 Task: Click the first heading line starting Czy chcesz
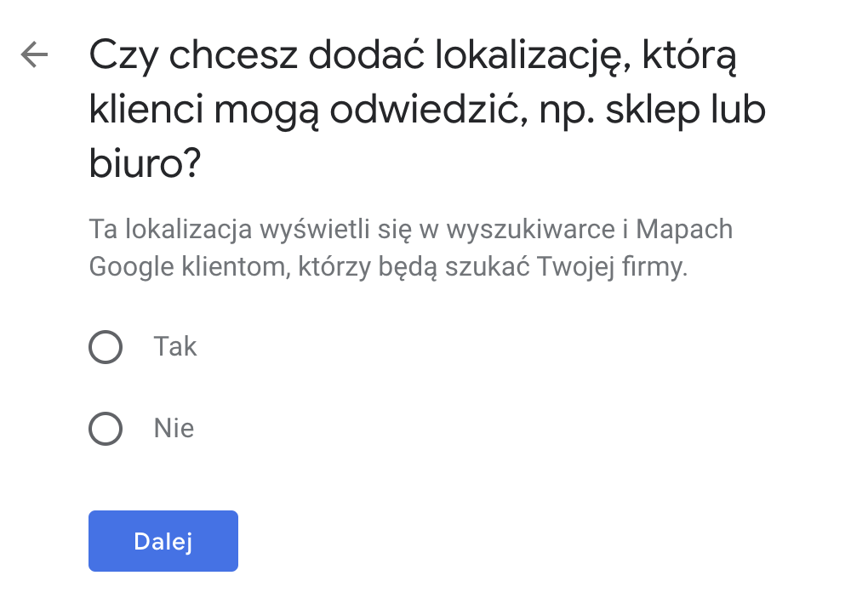[412, 57]
